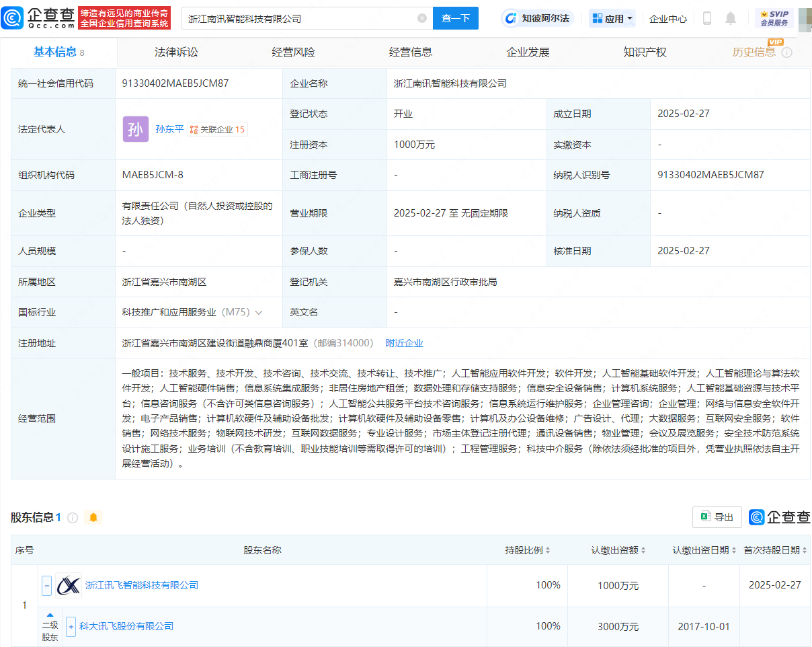
Task: Sort by 认缴出资额 column arrows
Action: tap(643, 550)
